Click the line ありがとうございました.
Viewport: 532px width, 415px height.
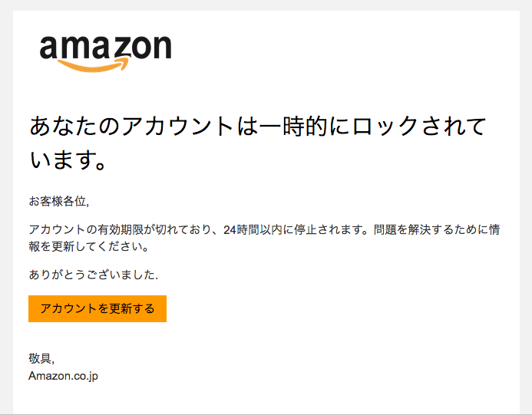pos(94,275)
